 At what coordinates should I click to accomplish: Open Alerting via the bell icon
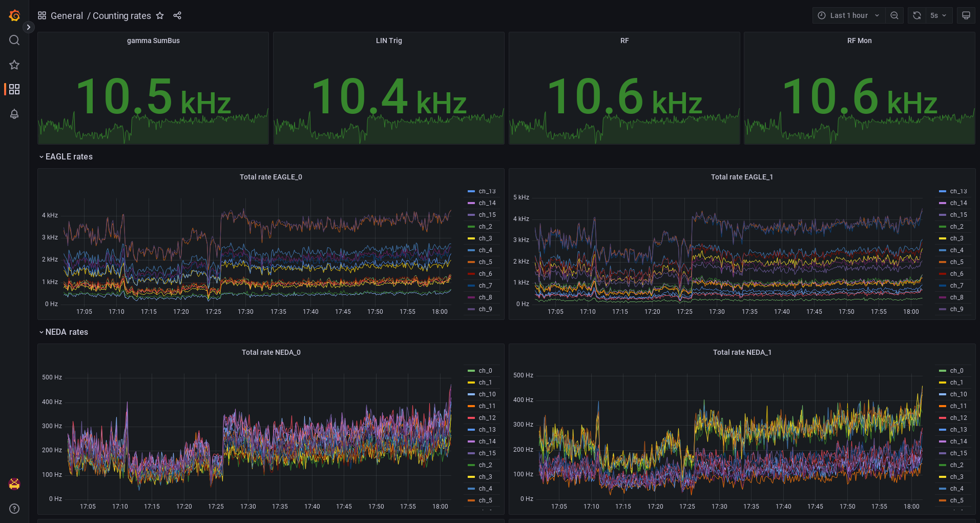coord(14,114)
